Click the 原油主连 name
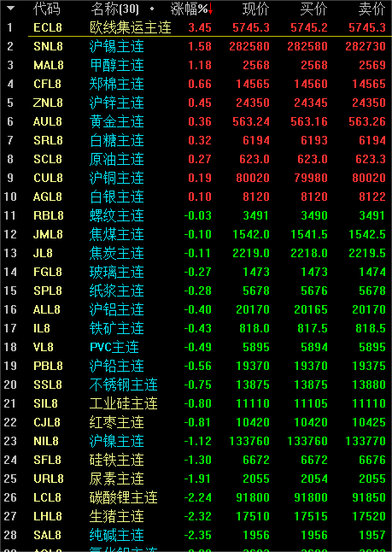 click(116, 159)
